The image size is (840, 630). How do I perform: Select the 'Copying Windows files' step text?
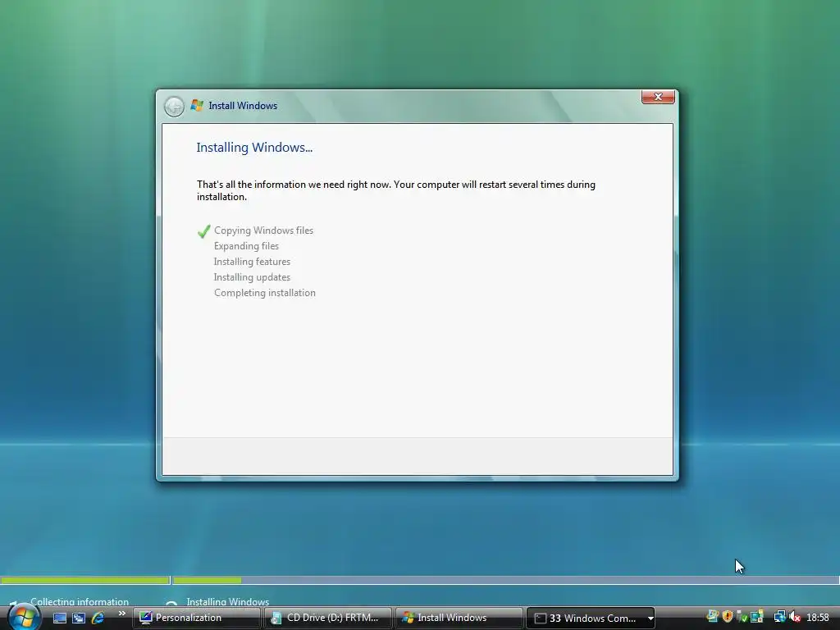pyautogui.click(x=263, y=231)
